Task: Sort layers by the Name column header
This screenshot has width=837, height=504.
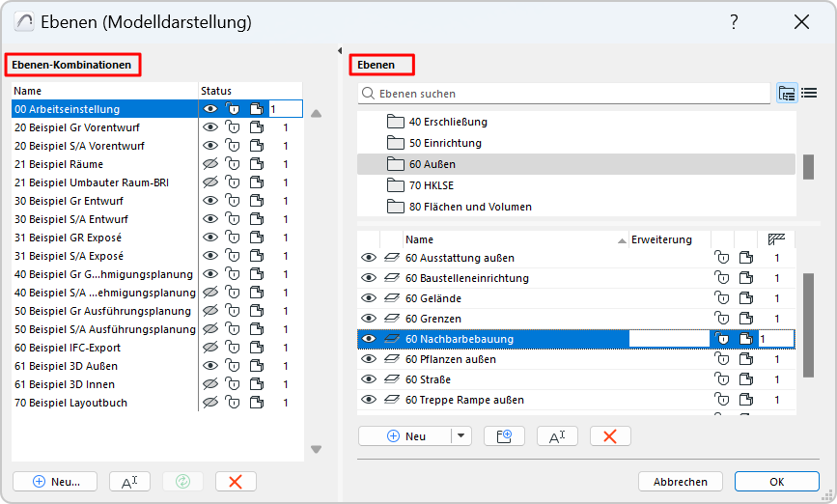Action: [512, 239]
